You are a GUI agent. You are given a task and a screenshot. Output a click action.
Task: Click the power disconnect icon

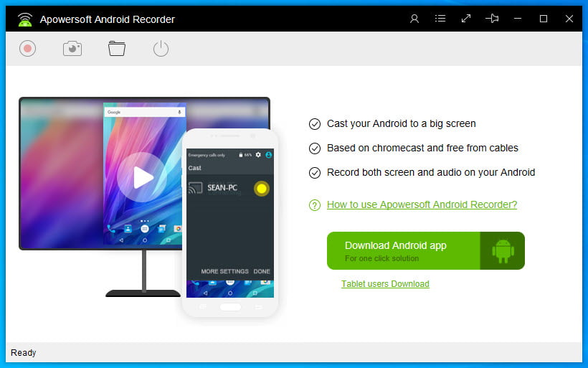click(x=161, y=49)
